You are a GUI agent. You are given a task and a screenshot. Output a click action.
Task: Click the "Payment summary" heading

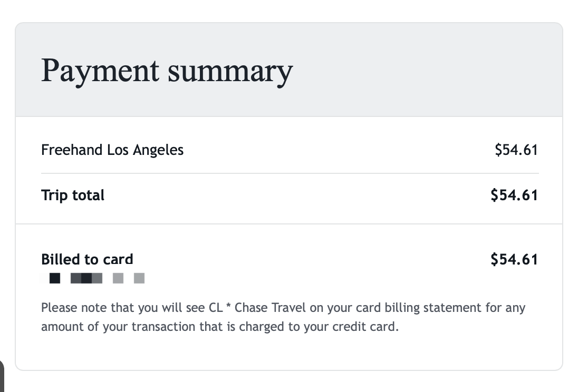[167, 71]
